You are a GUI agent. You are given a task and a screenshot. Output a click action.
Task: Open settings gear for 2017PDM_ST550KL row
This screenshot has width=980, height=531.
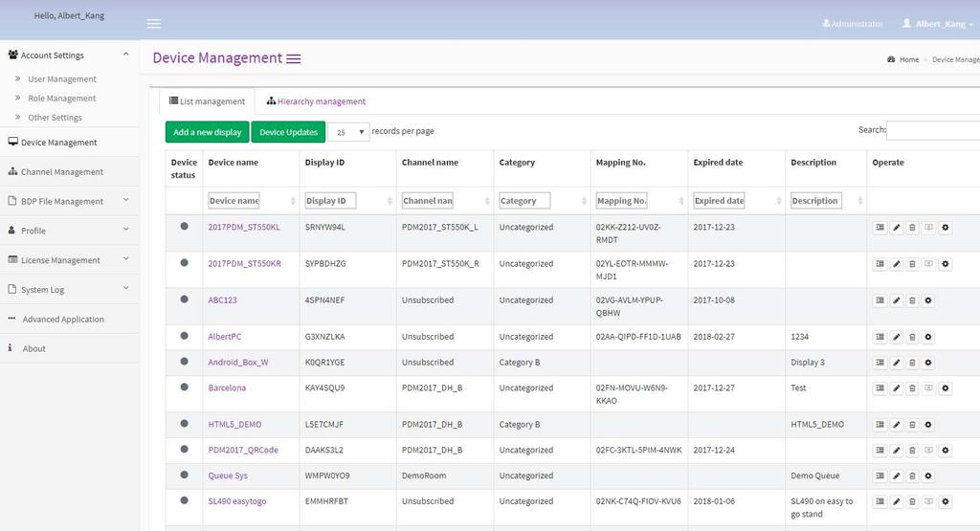click(945, 228)
